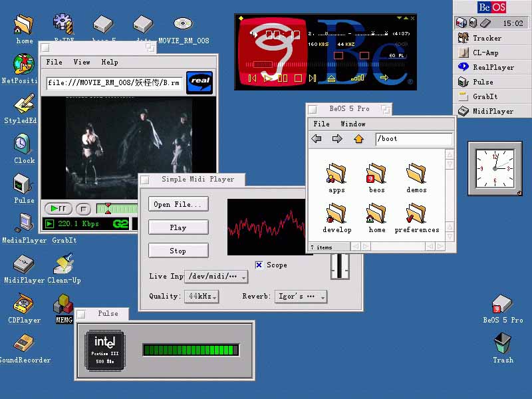Click the eject button in CL-Amp
The image size is (532, 399).
[331, 78]
